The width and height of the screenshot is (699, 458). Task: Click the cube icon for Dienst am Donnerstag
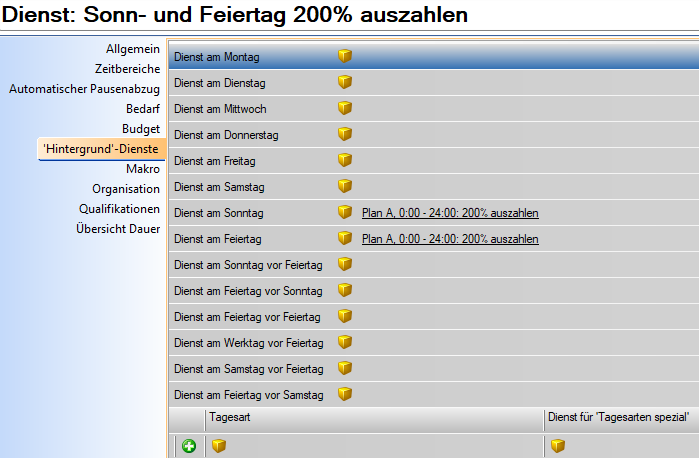tap(345, 134)
